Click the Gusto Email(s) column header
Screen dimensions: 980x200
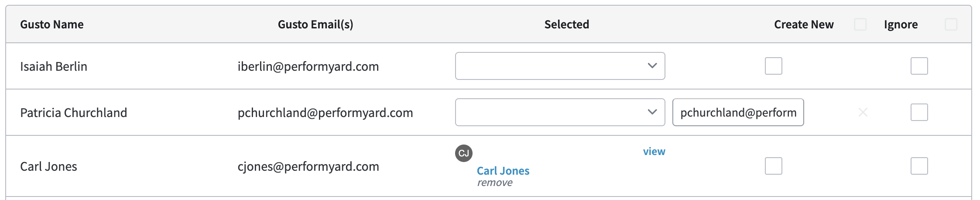tap(315, 24)
